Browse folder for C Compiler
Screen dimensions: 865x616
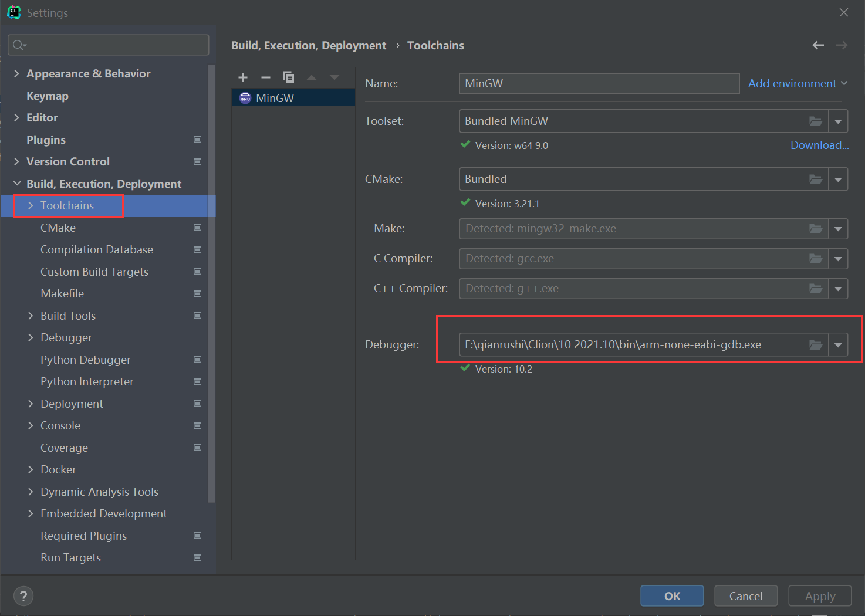(816, 259)
